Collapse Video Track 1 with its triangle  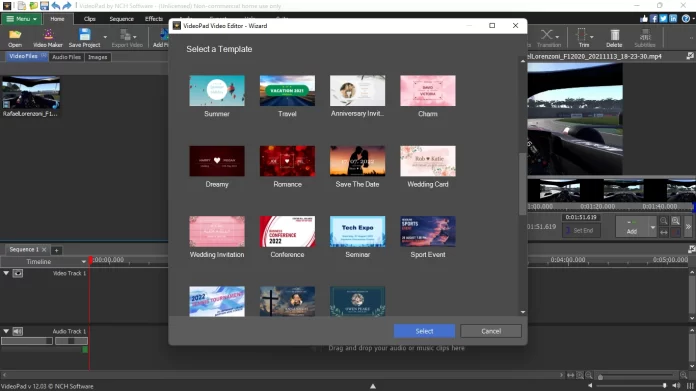[6, 273]
